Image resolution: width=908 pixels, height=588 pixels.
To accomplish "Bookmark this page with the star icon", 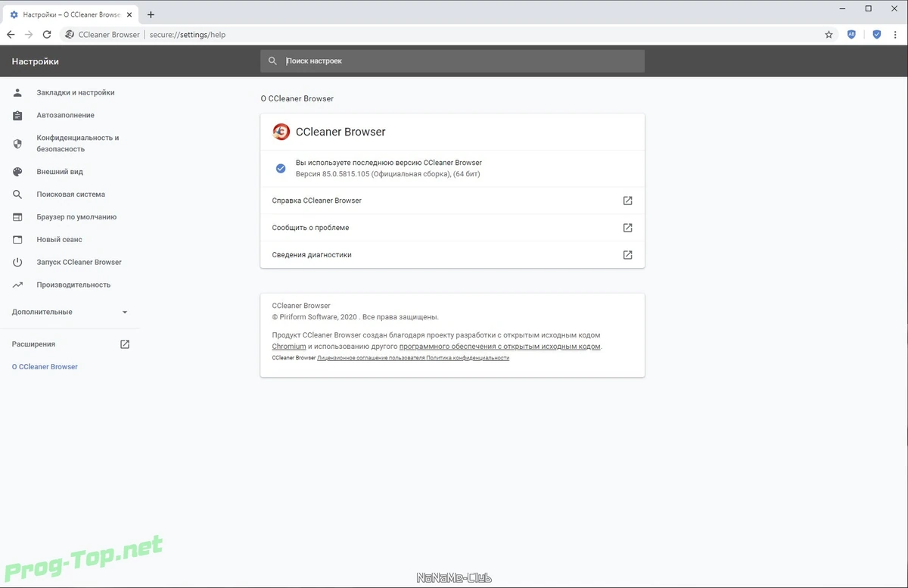I will 829,35.
